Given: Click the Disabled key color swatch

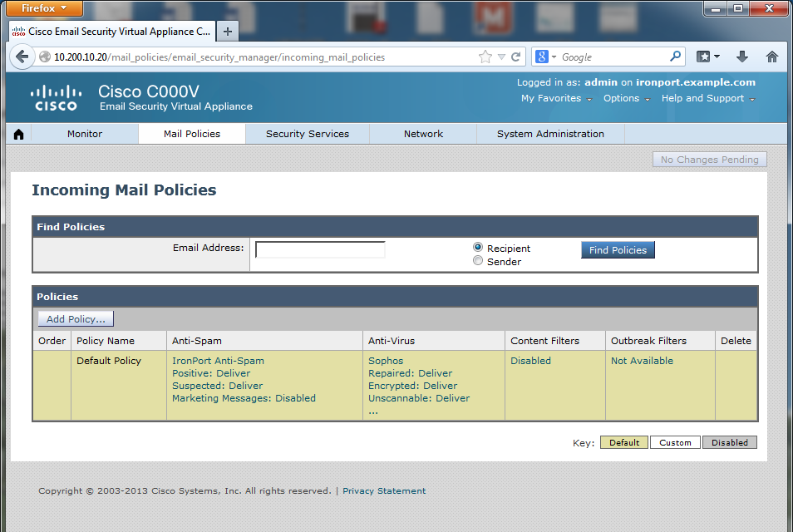Looking at the screenshot, I should 729,442.
